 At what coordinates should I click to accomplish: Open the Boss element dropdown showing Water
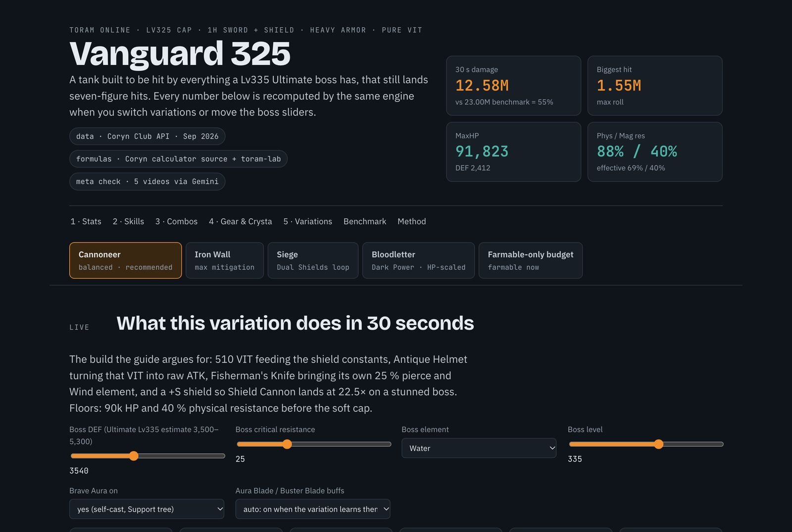479,448
